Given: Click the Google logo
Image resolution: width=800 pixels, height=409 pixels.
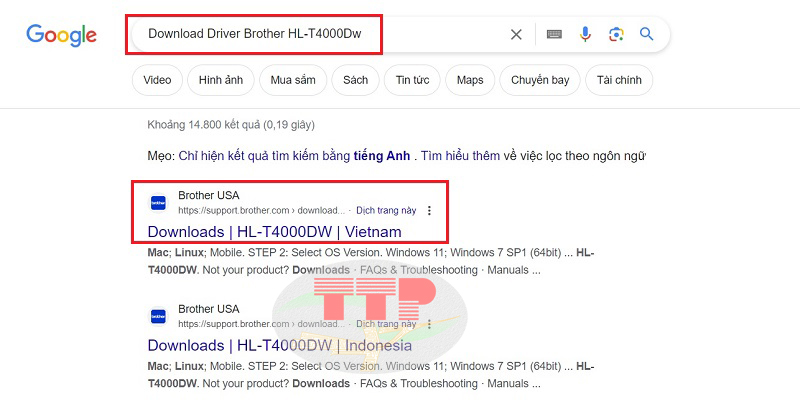Looking at the screenshot, I should point(61,36).
